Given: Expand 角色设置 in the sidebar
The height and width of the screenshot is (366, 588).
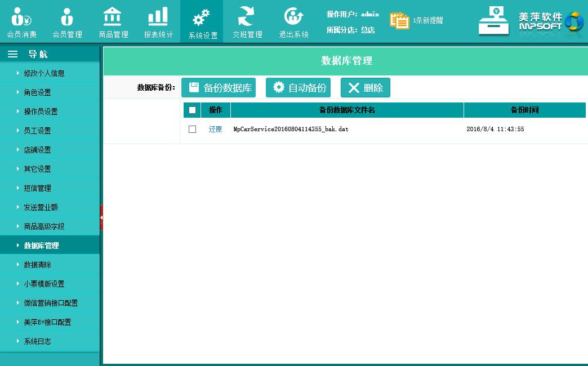Looking at the screenshot, I should click(37, 92).
